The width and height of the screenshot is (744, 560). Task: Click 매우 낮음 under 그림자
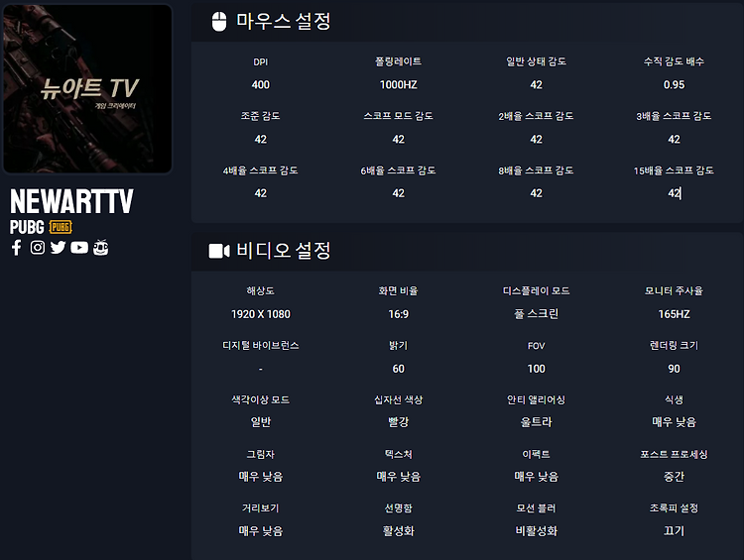click(261, 477)
